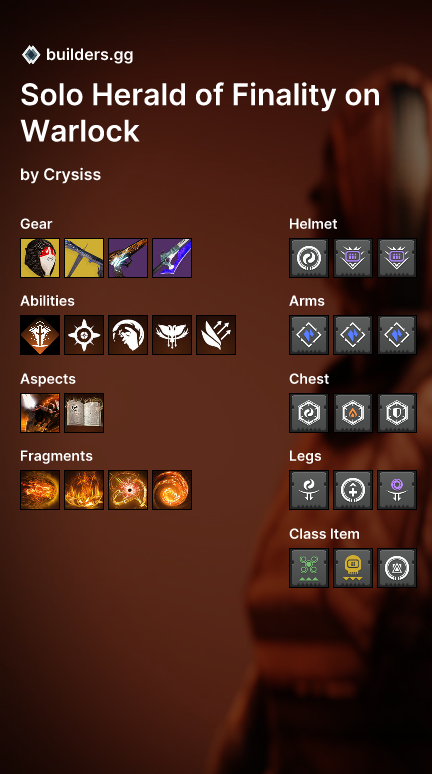This screenshot has width=432, height=774.
Task: Open the book aspect under Aspects
Action: [84, 413]
